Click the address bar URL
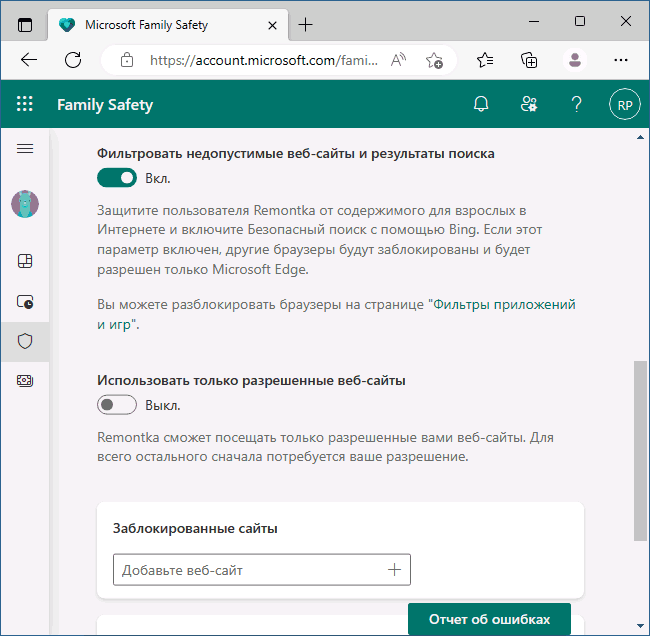 tap(264, 61)
